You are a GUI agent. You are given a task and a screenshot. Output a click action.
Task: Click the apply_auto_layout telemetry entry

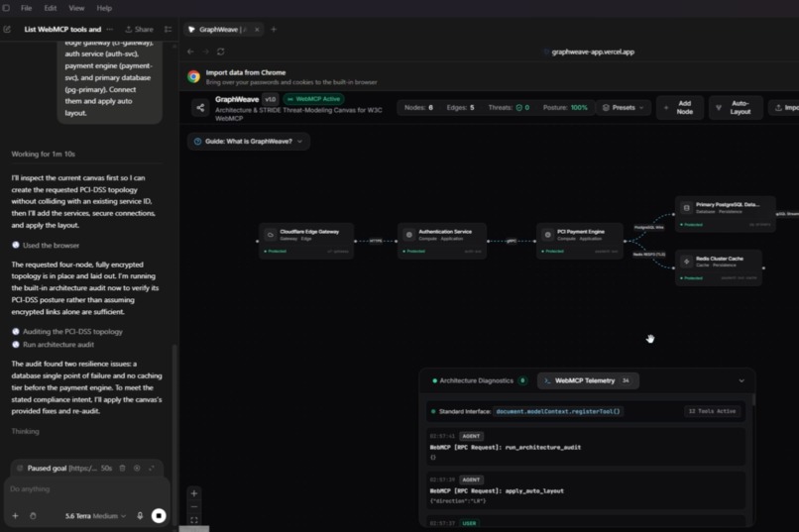[x=586, y=490]
